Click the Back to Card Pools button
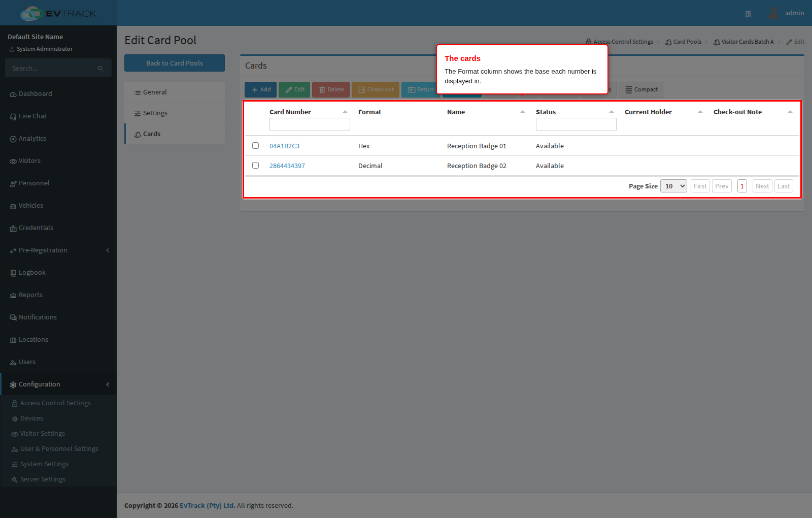812x518 pixels. [x=175, y=63]
